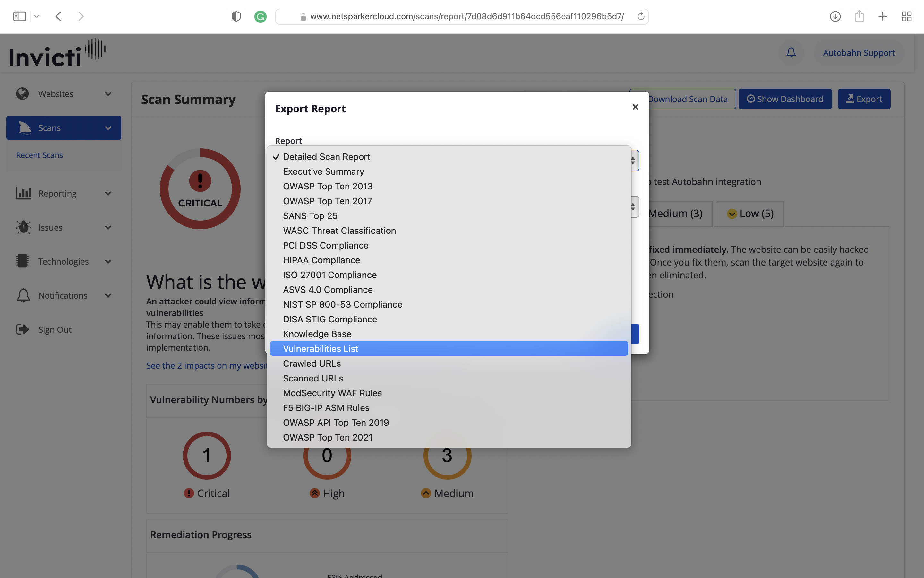Show the tab overview grid icon
Image resolution: width=924 pixels, height=578 pixels.
point(906,16)
